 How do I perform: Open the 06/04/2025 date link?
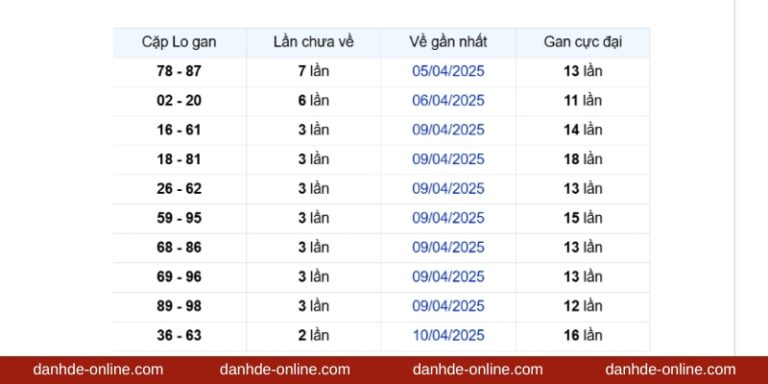point(448,101)
